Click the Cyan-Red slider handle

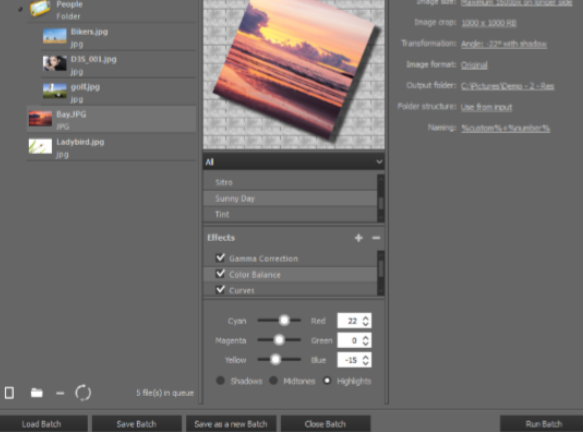(x=284, y=320)
